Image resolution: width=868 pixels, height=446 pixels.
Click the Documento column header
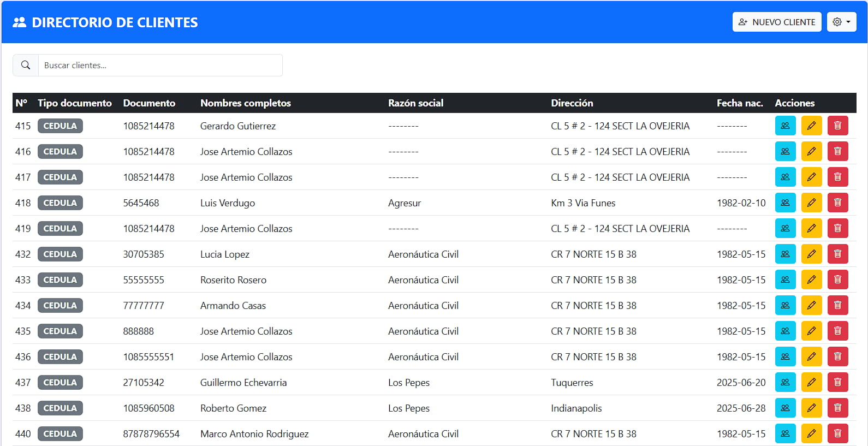coord(149,103)
